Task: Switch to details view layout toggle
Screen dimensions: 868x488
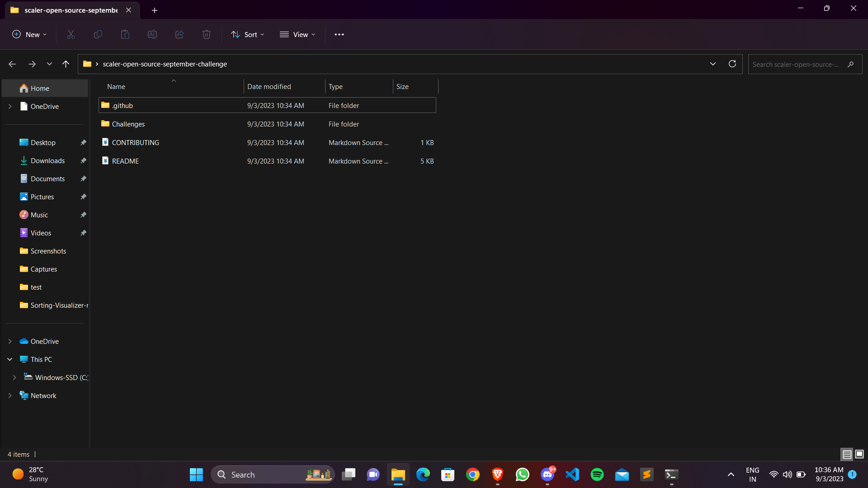Action: (847, 454)
